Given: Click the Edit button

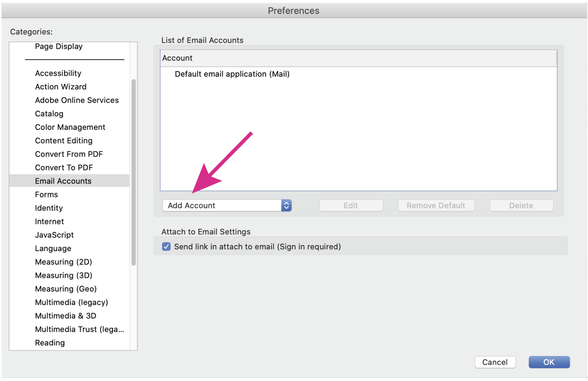Looking at the screenshot, I should pos(351,205).
